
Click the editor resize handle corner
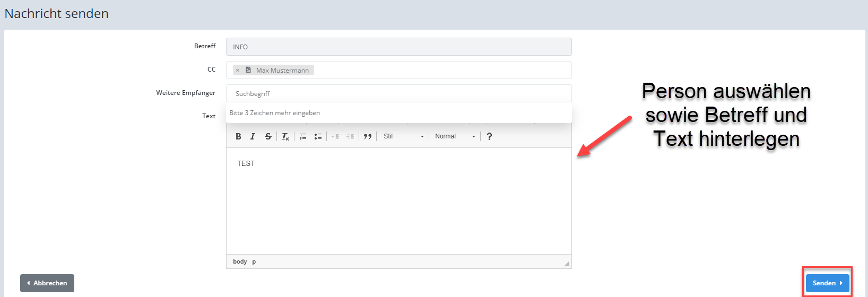[x=567, y=263]
